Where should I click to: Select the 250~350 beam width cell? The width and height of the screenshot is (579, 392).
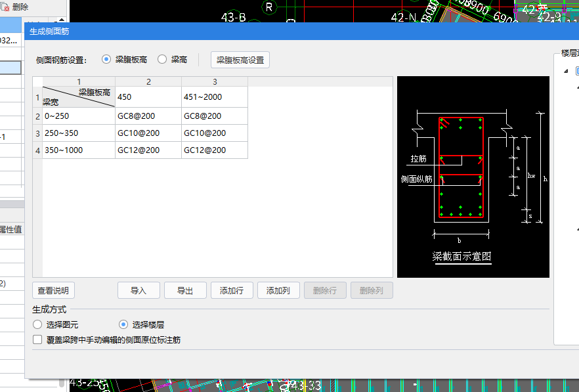point(79,133)
